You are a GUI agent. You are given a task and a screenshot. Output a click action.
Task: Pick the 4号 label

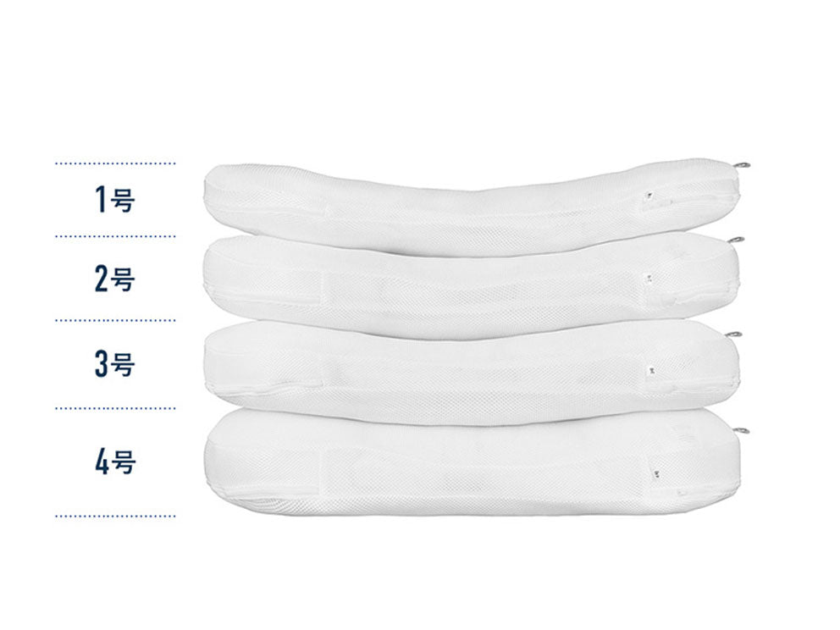click(114, 462)
